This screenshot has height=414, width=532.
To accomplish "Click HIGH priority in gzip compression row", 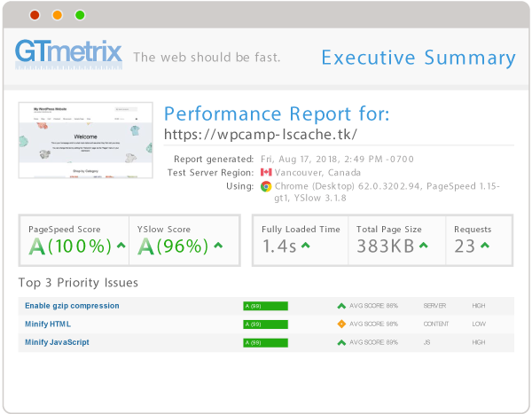I will tap(479, 306).
